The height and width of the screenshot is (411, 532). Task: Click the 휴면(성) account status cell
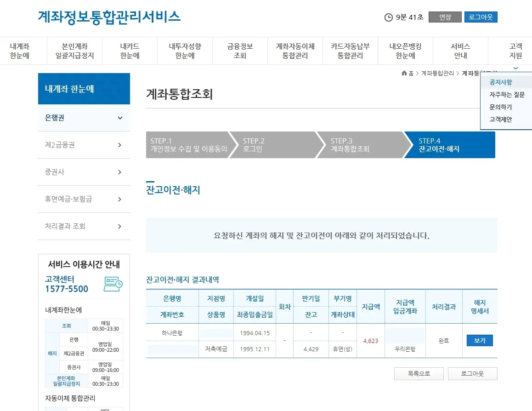click(x=343, y=349)
